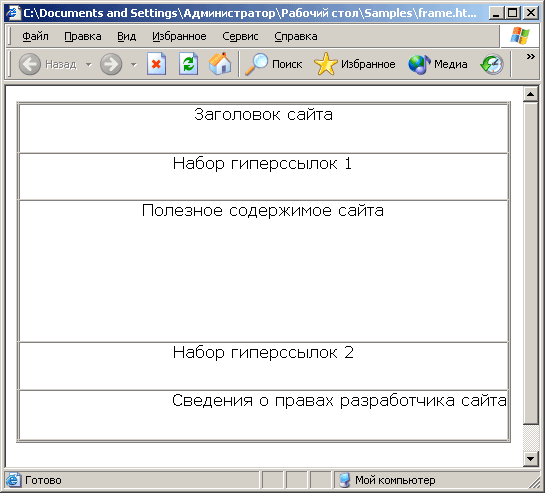Expand Forward button history dropdown arrow
The image size is (545, 493).
tap(133, 65)
